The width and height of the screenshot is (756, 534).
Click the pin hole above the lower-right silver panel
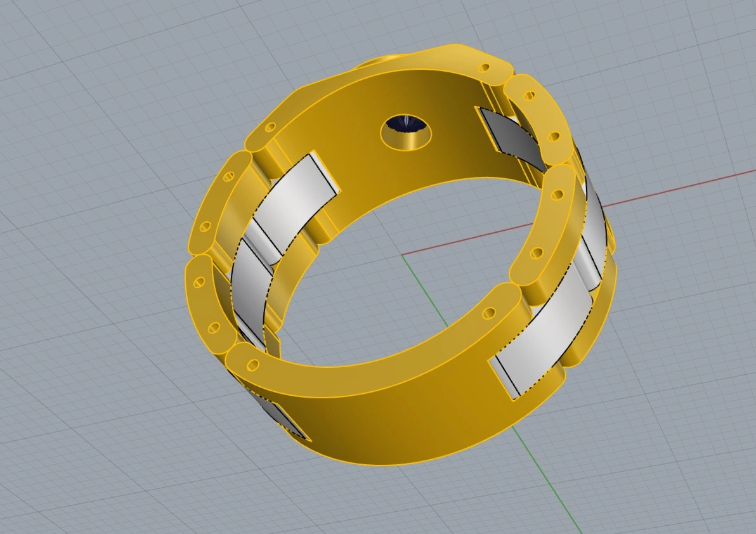point(489,313)
